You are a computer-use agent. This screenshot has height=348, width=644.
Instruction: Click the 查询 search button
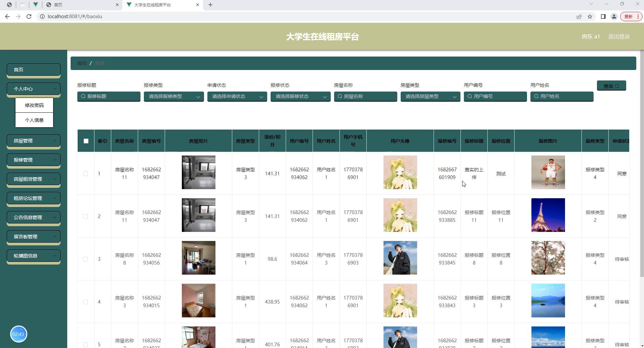611,86
